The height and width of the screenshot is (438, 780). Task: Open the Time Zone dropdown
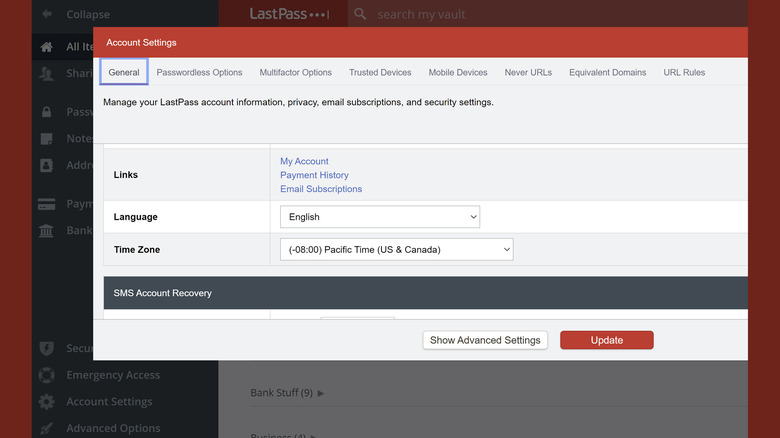[396, 249]
